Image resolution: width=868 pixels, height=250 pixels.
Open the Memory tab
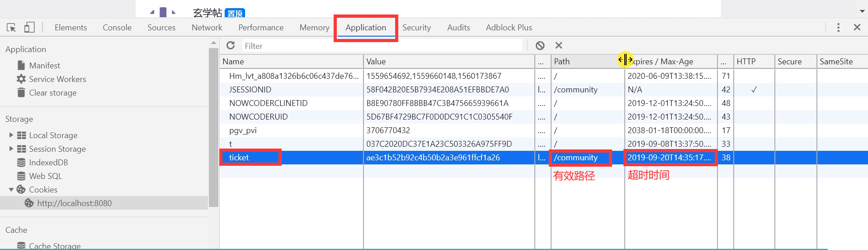314,28
